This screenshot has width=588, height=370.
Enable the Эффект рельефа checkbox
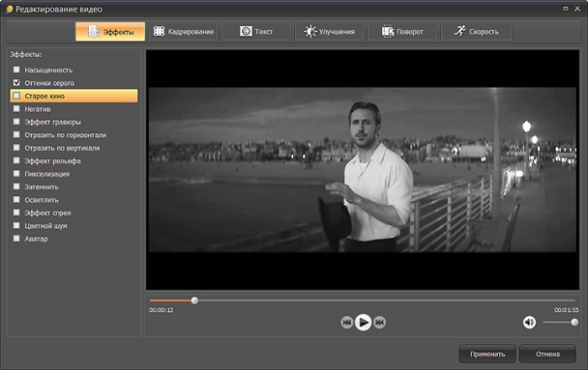tap(17, 161)
